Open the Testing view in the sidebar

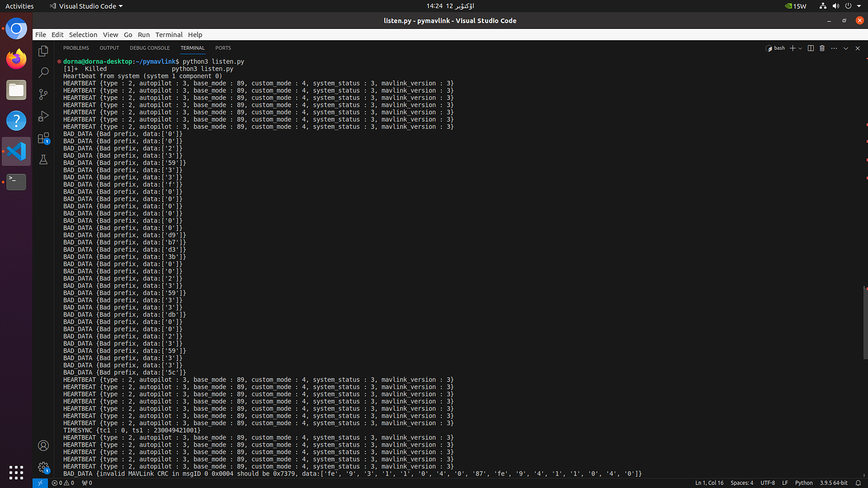[43, 159]
